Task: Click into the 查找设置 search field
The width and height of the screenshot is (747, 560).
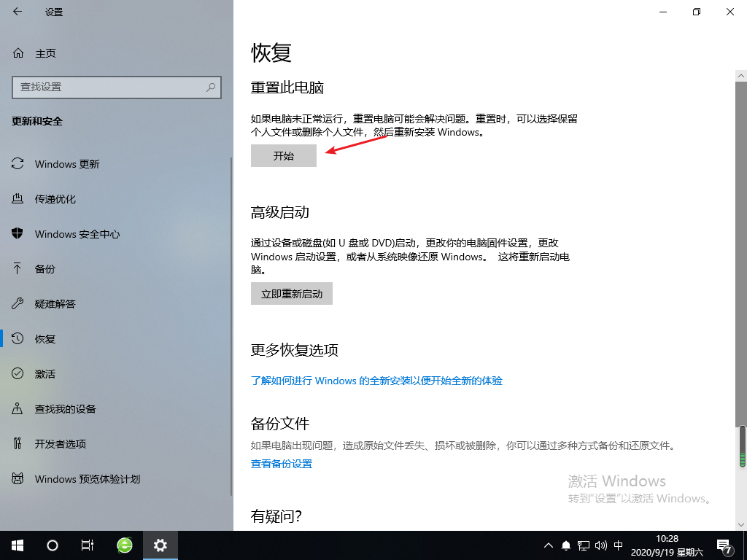Action: pos(109,87)
